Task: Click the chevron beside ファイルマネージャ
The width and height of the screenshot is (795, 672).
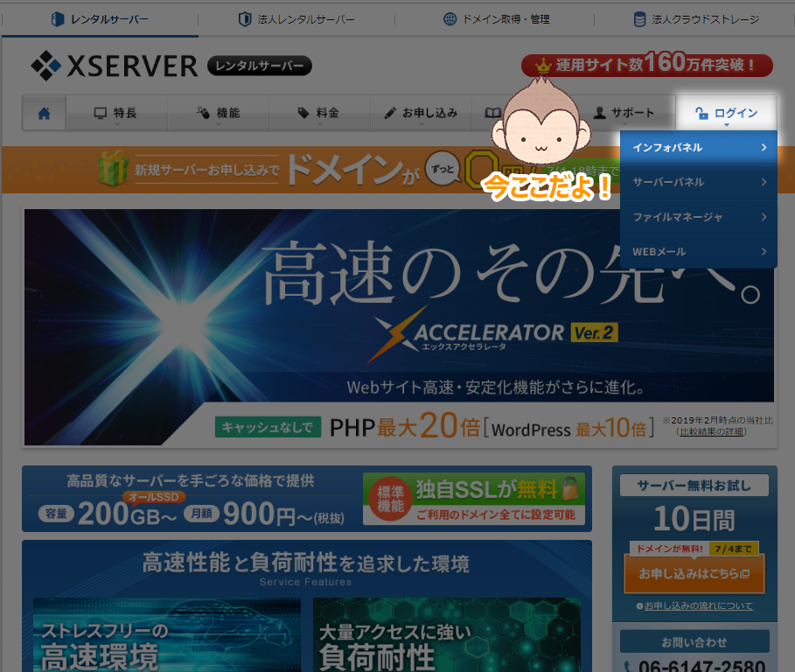Action: pyautogui.click(x=764, y=217)
